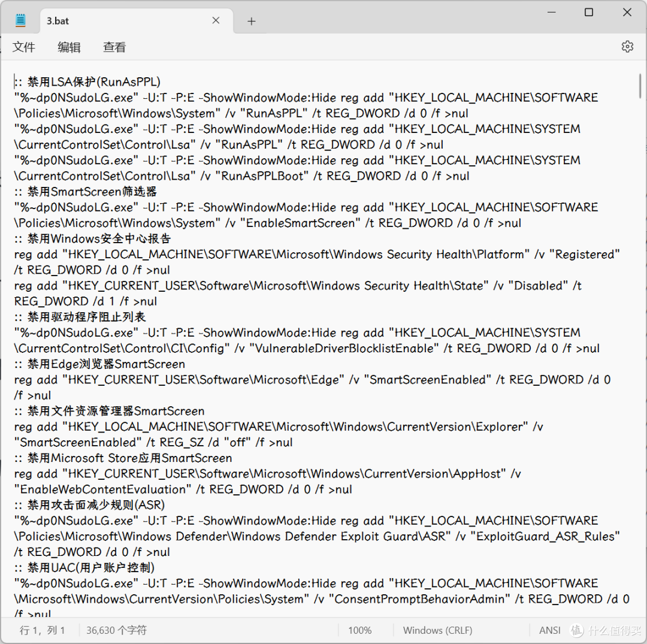Click the Notepad app icon
The height and width of the screenshot is (644, 647).
point(20,20)
